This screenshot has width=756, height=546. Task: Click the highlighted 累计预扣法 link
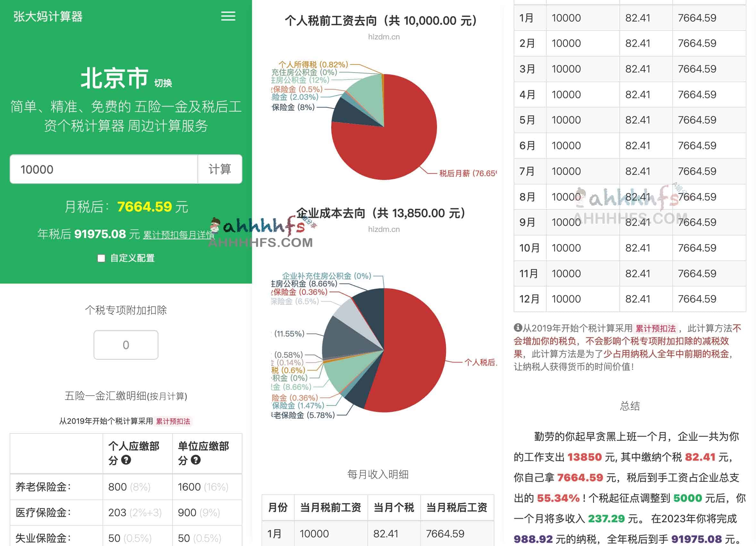click(174, 422)
